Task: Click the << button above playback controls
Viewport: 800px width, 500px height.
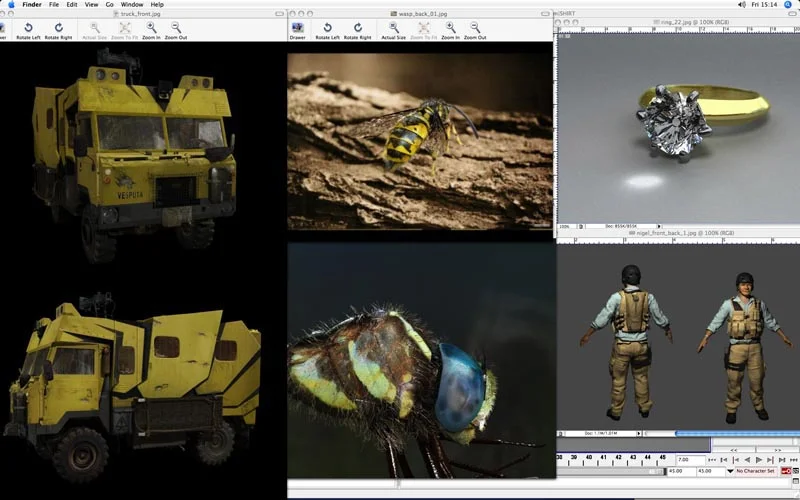Action: pos(734,450)
